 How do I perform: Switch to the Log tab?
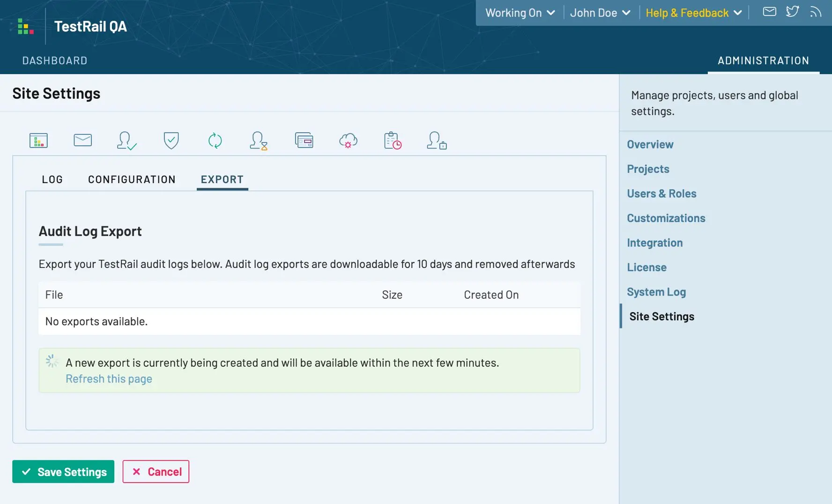[52, 179]
